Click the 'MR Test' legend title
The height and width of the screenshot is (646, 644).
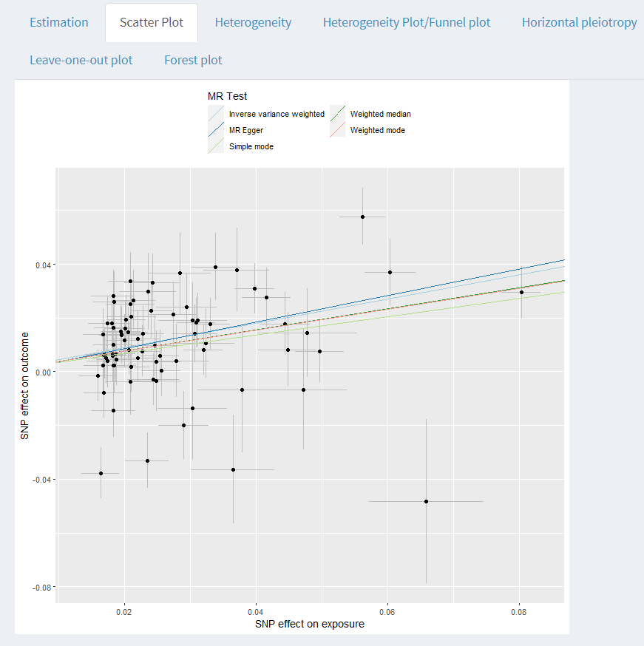[x=228, y=96]
